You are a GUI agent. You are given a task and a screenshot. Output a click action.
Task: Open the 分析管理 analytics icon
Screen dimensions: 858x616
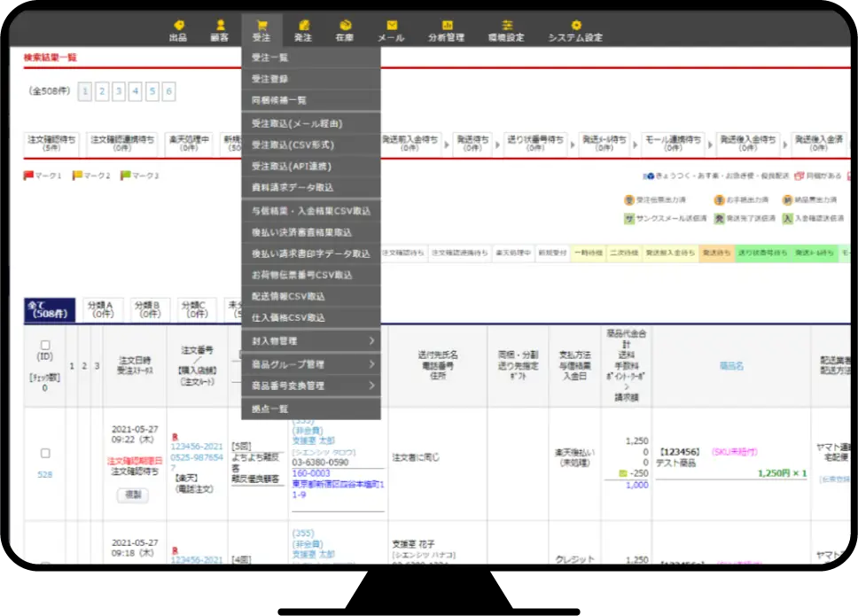pyautogui.click(x=447, y=26)
